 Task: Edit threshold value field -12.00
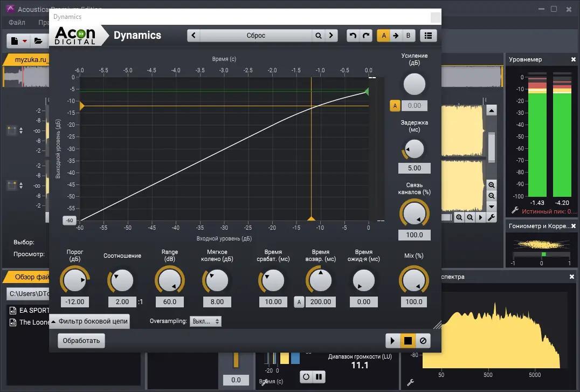click(75, 302)
